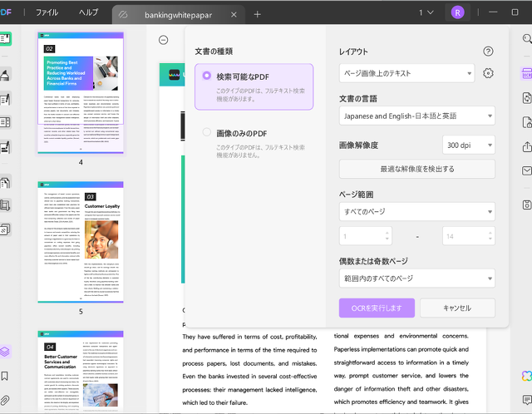Click the zoom out minus icon
The image size is (532, 414).
(164, 40)
